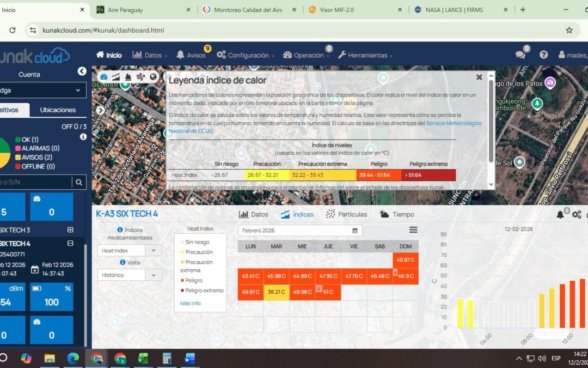
Task: Click the search magnifier in sidebar
Action: pyautogui.click(x=79, y=183)
